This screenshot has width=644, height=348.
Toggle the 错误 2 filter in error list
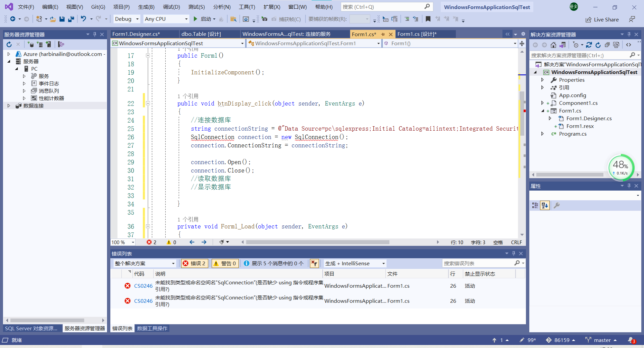coord(194,263)
